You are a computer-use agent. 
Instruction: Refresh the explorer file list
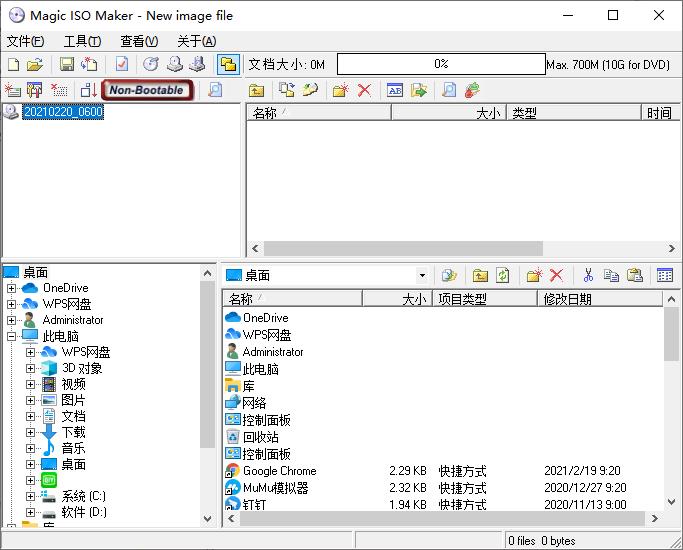coord(503,275)
